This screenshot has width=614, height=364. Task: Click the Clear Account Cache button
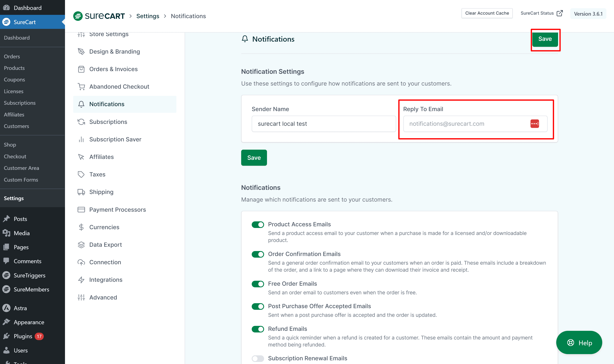click(x=486, y=13)
